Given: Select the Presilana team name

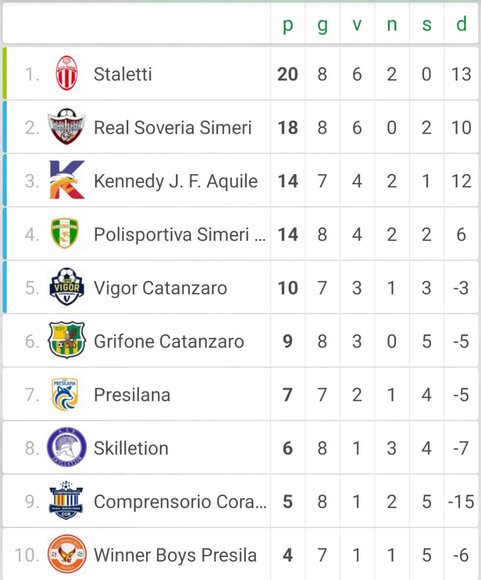Looking at the screenshot, I should pyautogui.click(x=132, y=395).
